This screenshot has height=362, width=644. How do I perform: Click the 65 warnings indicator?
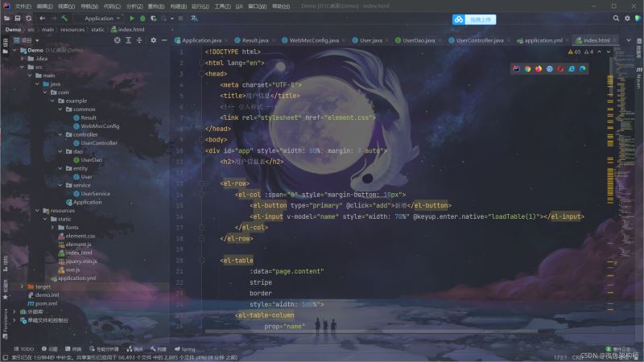click(575, 51)
